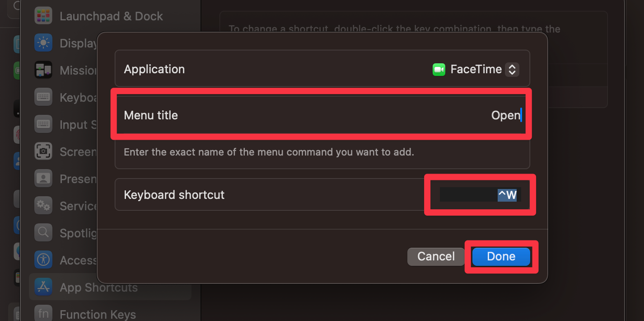Screen dimensions: 644x321
Task: Select the ^W keyboard shortcut value
Action: [x=508, y=194]
